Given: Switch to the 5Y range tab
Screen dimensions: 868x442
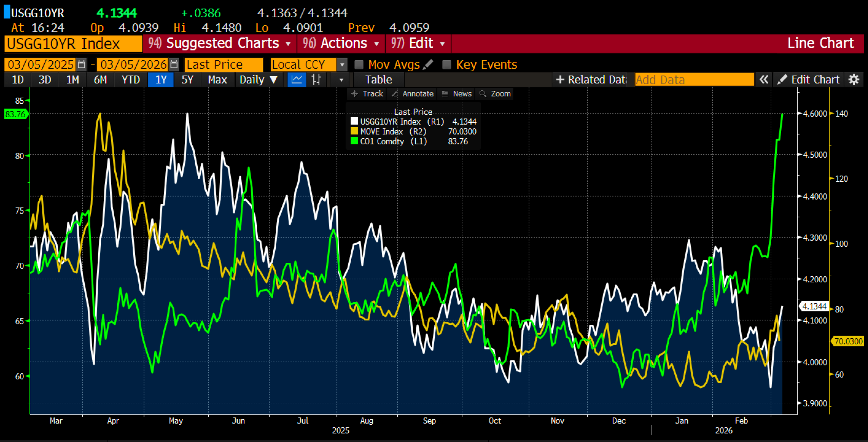Looking at the screenshot, I should pos(187,80).
